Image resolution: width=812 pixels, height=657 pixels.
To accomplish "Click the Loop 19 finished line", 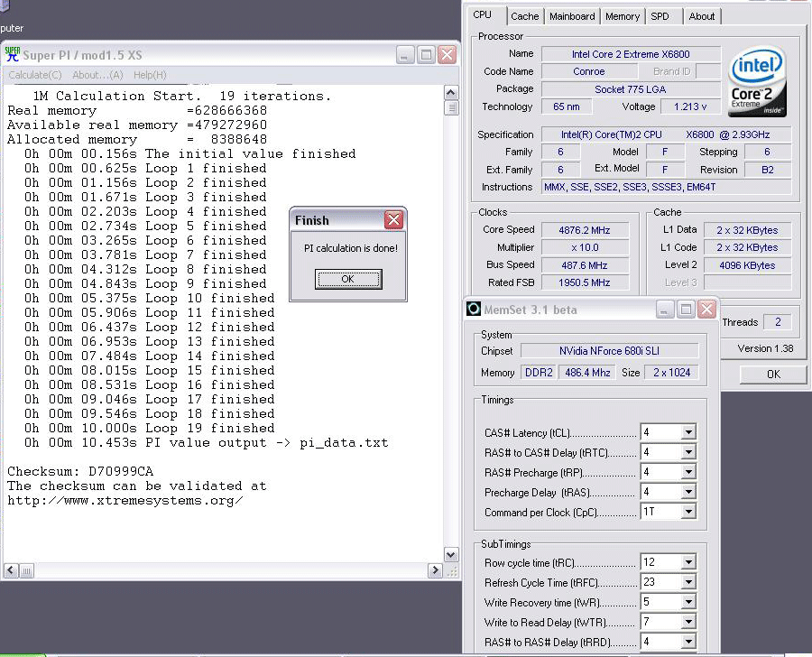I will (149, 428).
